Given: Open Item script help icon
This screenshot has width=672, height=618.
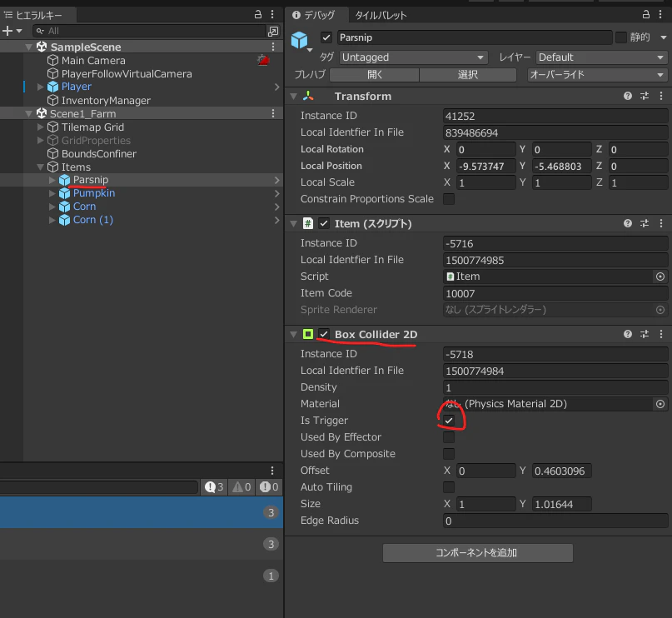Looking at the screenshot, I should pyautogui.click(x=628, y=223).
